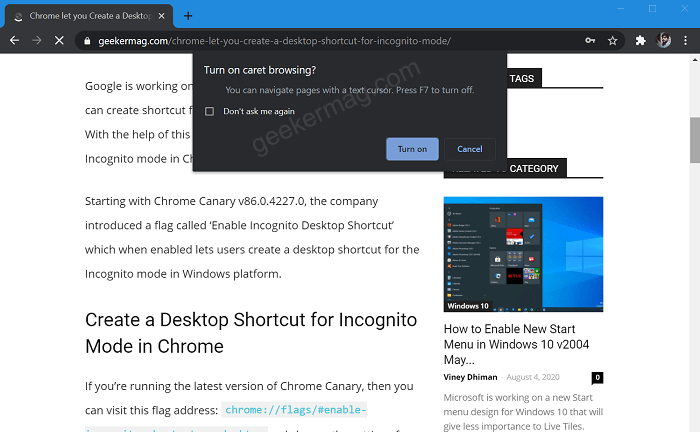Image resolution: width=700 pixels, height=432 pixels.
Task: Go back with the browser back arrow
Action: point(14,41)
